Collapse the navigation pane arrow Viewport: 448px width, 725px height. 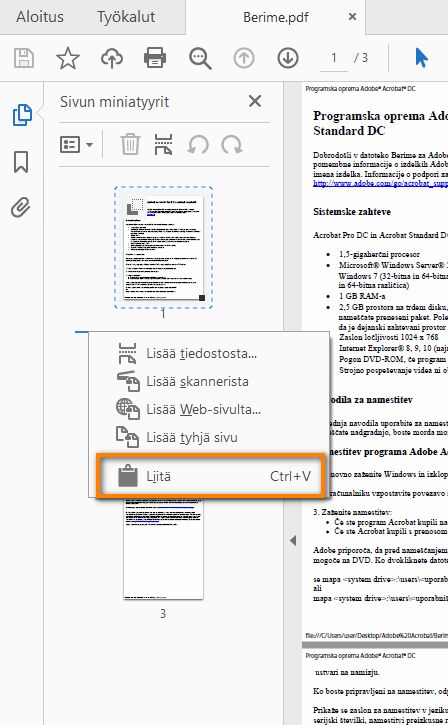pyautogui.click(x=293, y=540)
